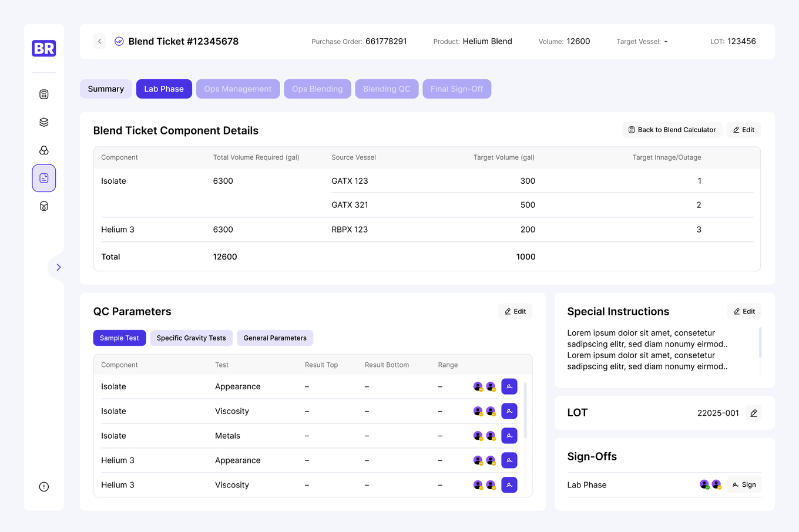Open the Specific Gravity Tests tab
Screen dimensions: 799x532
pos(191,338)
